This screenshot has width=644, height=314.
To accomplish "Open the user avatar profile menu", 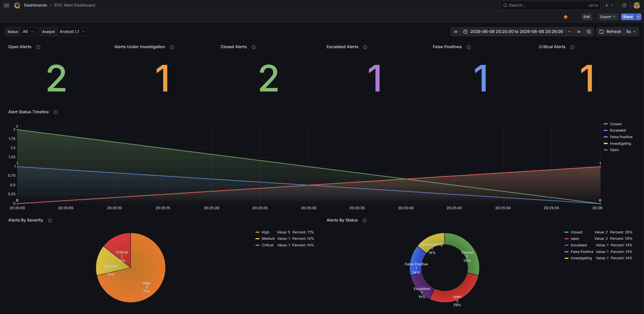I will click(x=637, y=5).
